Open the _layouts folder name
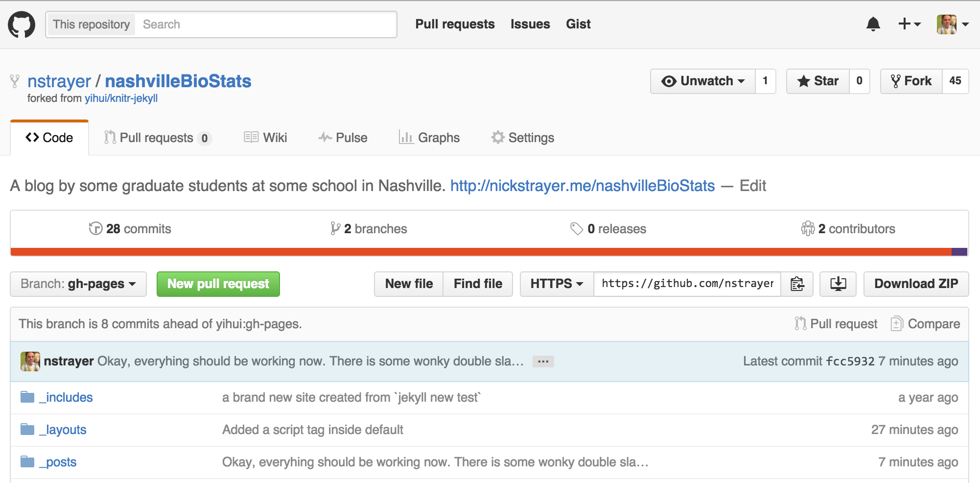Image resolution: width=980 pixels, height=483 pixels. click(x=63, y=430)
